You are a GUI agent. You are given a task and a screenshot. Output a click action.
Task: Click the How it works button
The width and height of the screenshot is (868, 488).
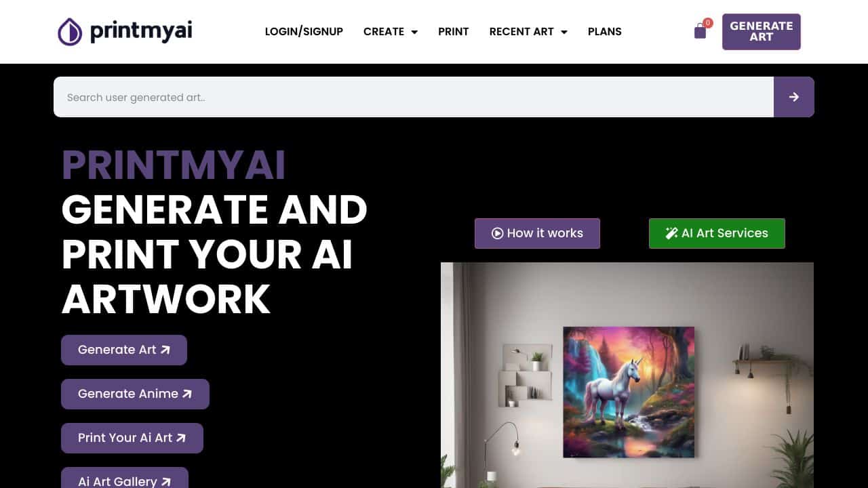[537, 233]
